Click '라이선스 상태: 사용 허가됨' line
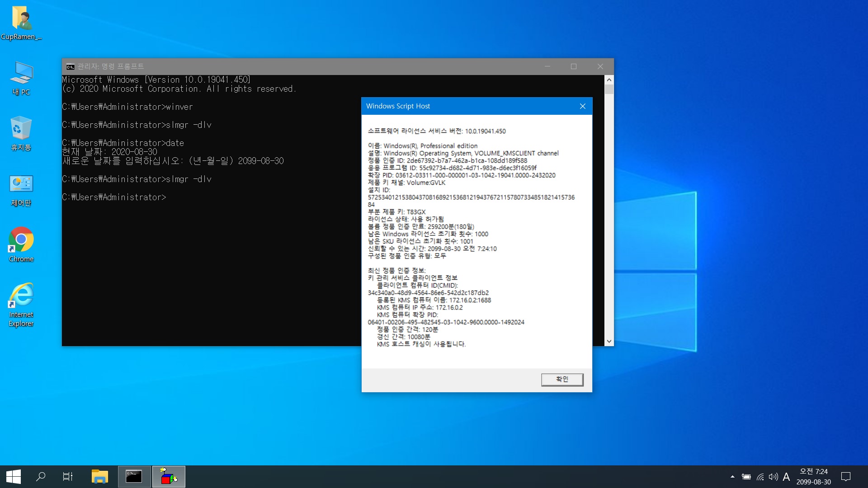Screen dimensions: 868x488 pyautogui.click(x=406, y=219)
